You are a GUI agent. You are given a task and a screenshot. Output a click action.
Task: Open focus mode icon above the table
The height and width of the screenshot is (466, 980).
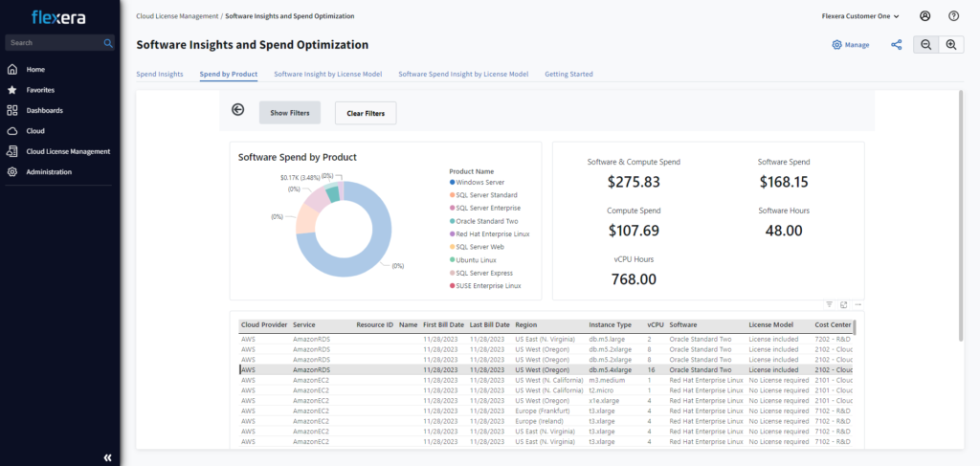click(843, 304)
